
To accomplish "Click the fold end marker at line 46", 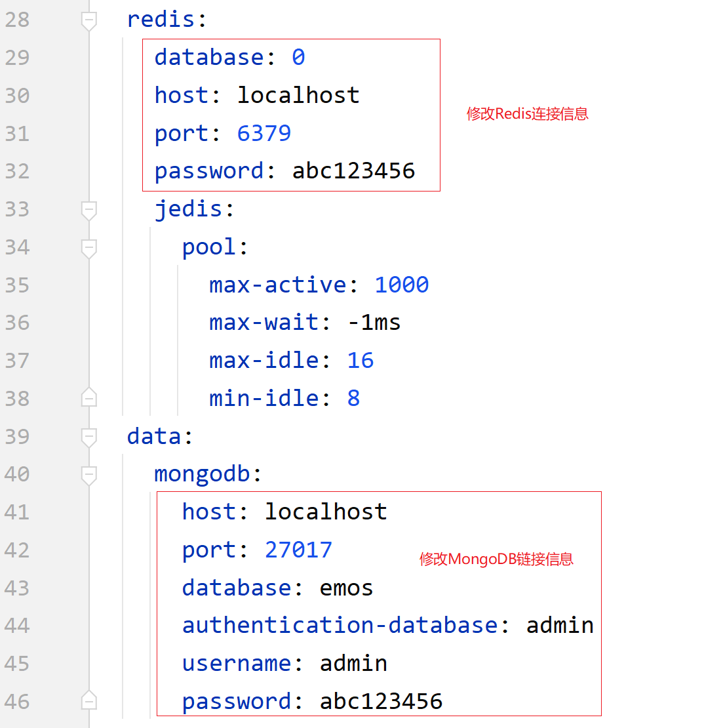I will pyautogui.click(x=89, y=701).
